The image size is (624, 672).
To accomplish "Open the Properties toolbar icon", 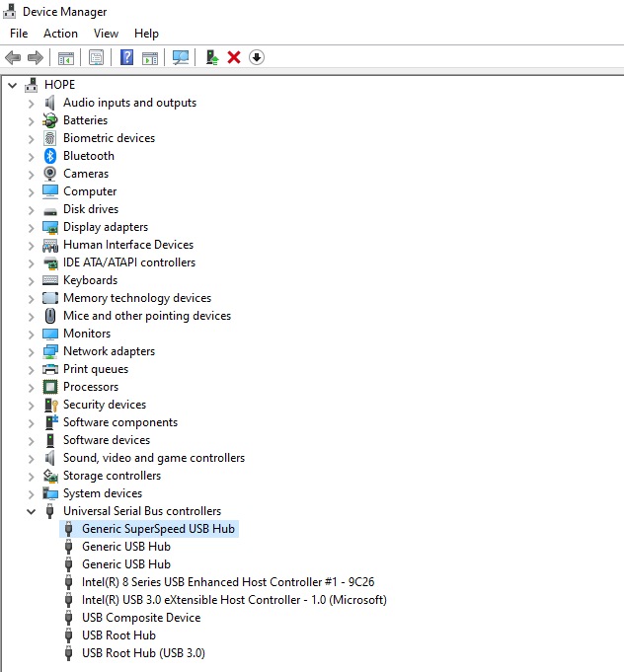I will tap(96, 57).
